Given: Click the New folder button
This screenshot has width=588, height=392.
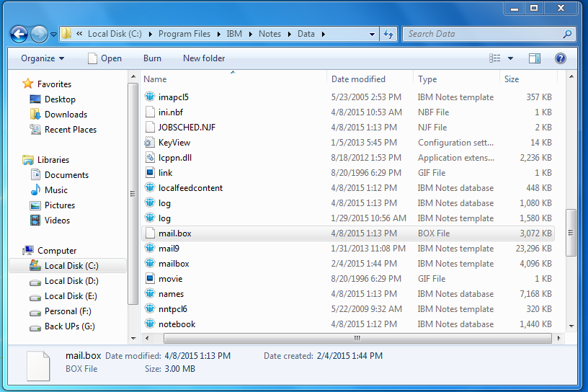Looking at the screenshot, I should [204, 58].
